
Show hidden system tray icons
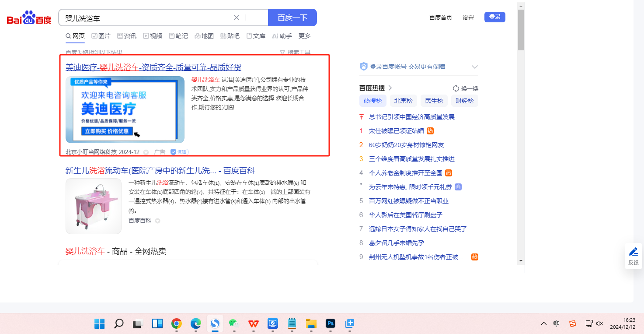544,324
